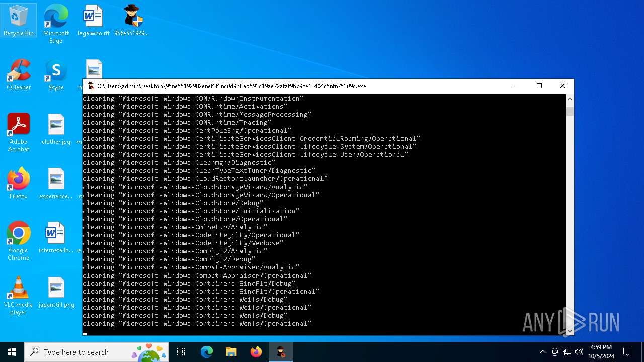Click the network tray icon
The height and width of the screenshot is (362, 644).
click(567, 352)
